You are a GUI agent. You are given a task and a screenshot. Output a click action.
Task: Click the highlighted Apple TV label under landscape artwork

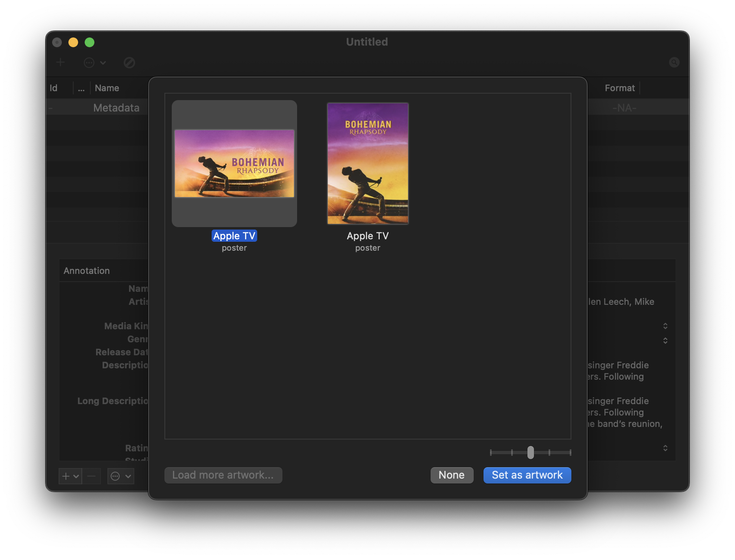[234, 236]
